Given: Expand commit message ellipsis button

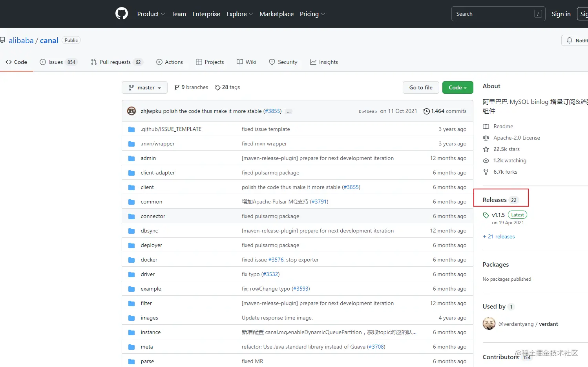Looking at the screenshot, I should click(289, 112).
